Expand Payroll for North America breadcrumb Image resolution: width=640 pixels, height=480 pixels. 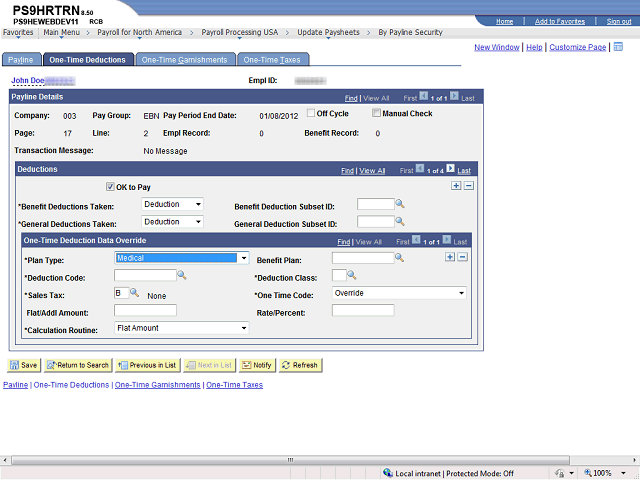(139, 32)
